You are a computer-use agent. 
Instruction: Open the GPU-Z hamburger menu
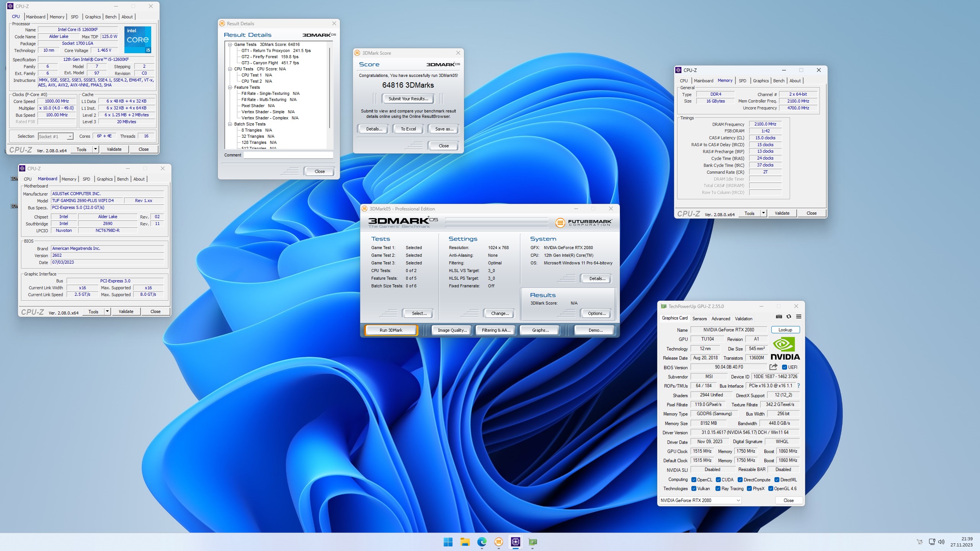799,316
